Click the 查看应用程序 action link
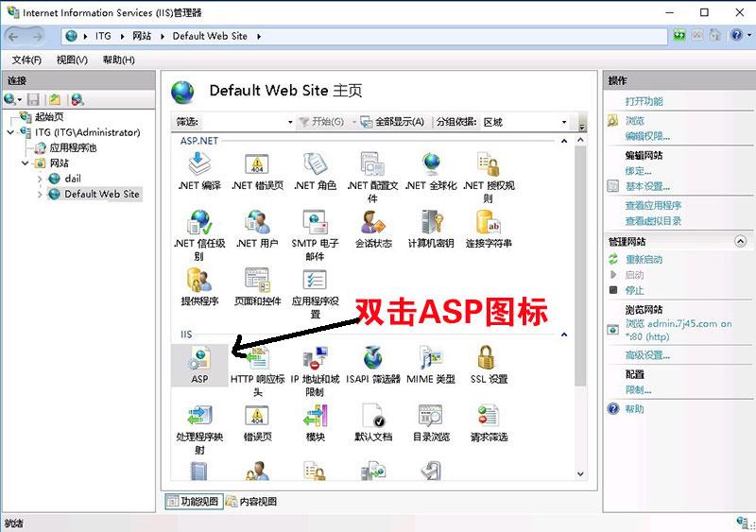Screen dimensions: 756x532 pyautogui.click(x=653, y=206)
